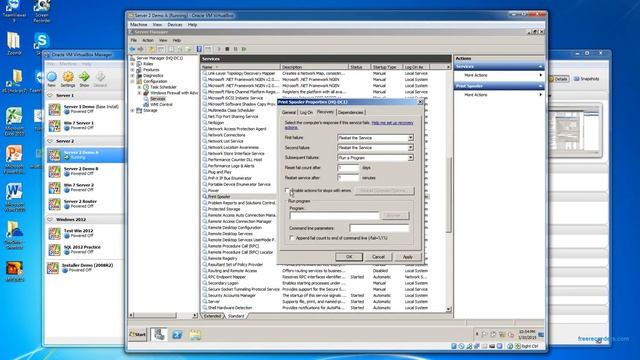This screenshot has height=360, width=640.
Task: Expand the Storage tree node
Action: coord(132,111)
